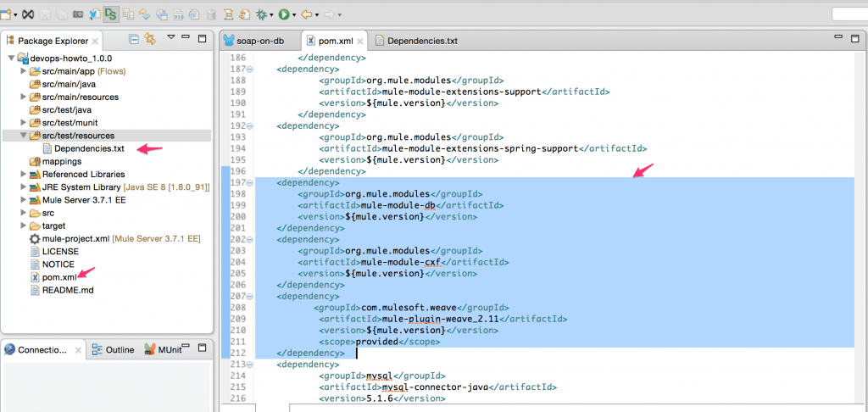Expand the src/main/app Flows folder
This screenshot has height=412, width=868.
tap(23, 71)
